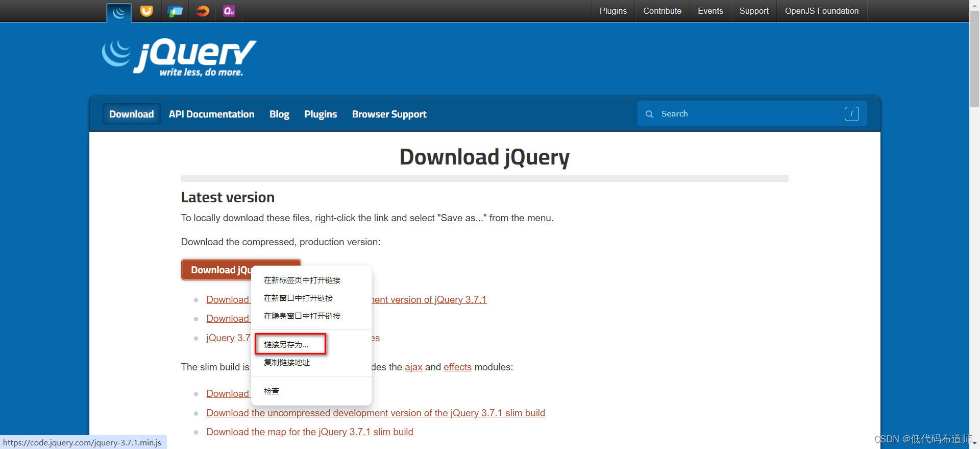980x449 pixels.
Task: Open Plugins in the main navigation
Action: [x=321, y=114]
